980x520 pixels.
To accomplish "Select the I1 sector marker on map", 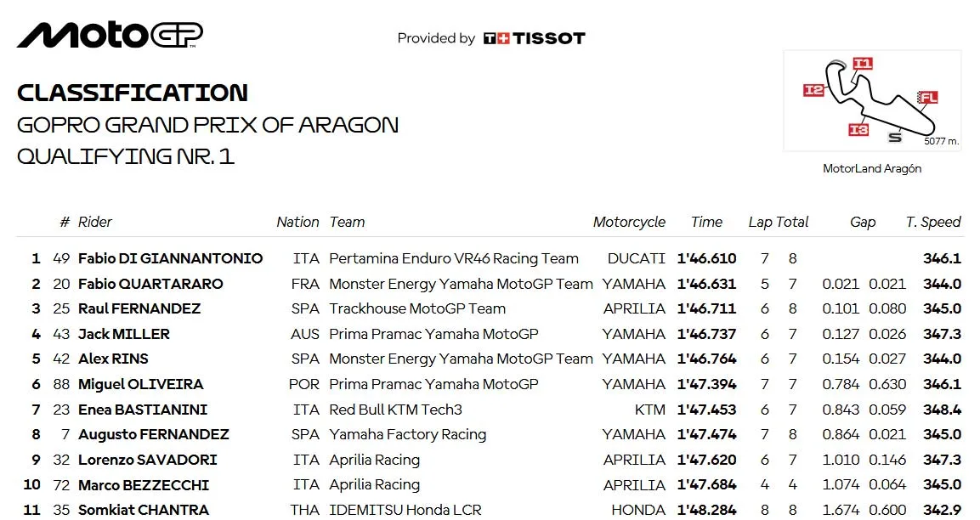I will [863, 63].
